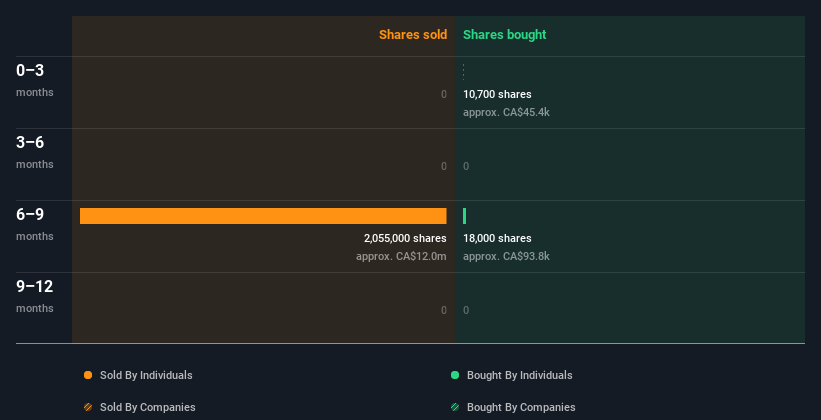The width and height of the screenshot is (821, 420).
Task: Click the 3–6 months row label
Action: coord(31,143)
